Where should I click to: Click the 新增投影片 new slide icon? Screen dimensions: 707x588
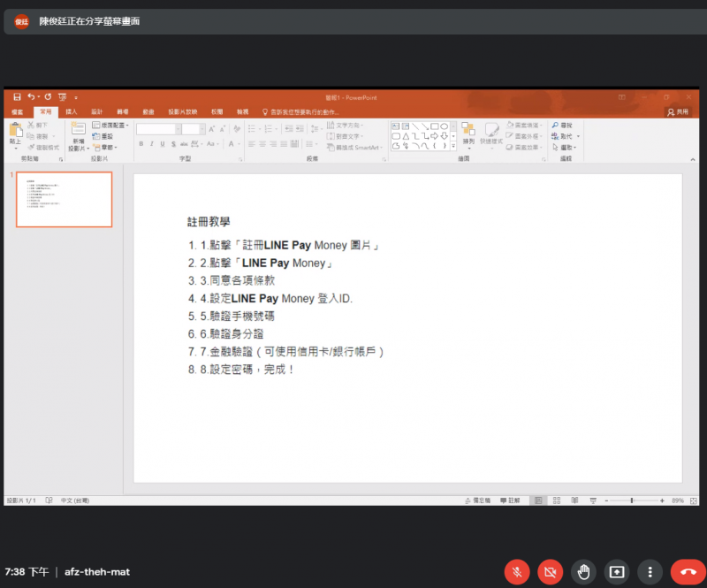coord(79,129)
